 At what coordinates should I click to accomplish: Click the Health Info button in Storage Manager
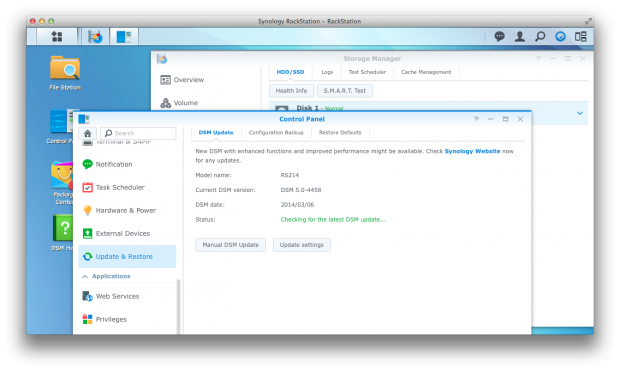point(291,91)
